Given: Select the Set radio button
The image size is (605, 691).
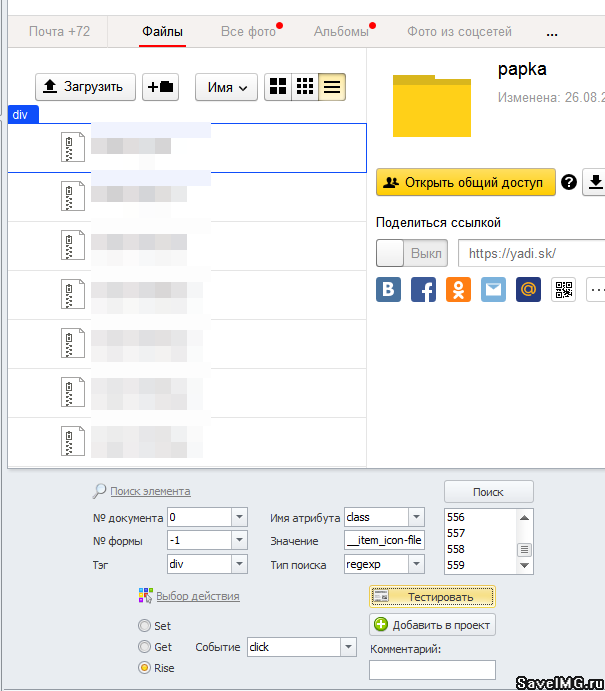Looking at the screenshot, I should tap(145, 626).
